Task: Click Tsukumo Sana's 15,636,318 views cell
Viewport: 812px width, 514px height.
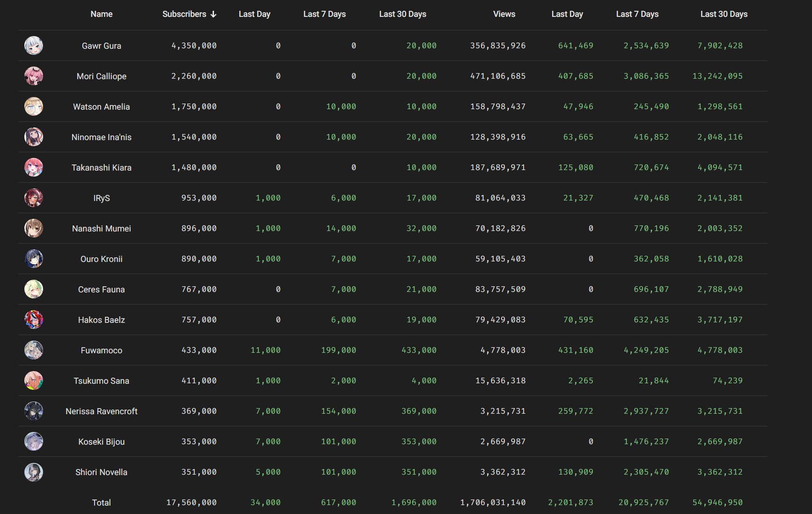Action: 500,380
